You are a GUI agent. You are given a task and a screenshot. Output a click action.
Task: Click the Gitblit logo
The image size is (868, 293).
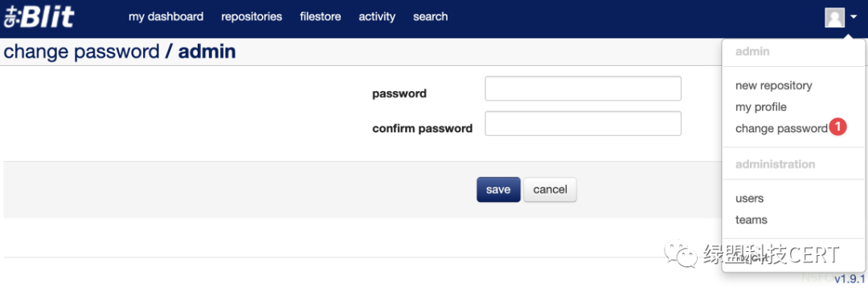tap(39, 17)
